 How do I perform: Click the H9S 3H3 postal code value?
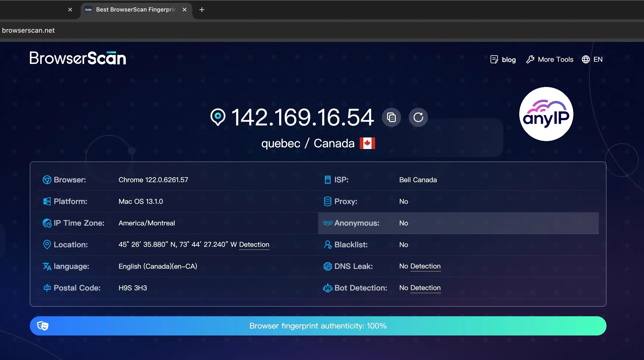pos(133,288)
